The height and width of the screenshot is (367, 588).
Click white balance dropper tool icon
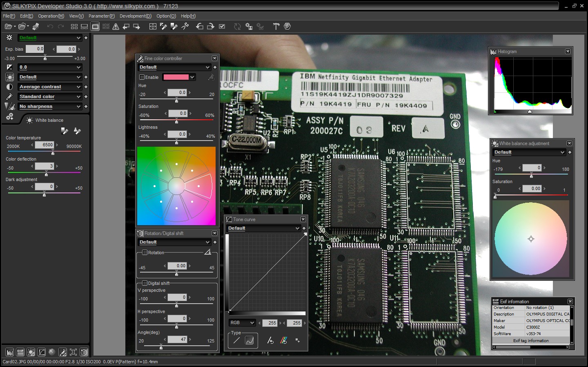click(x=64, y=131)
